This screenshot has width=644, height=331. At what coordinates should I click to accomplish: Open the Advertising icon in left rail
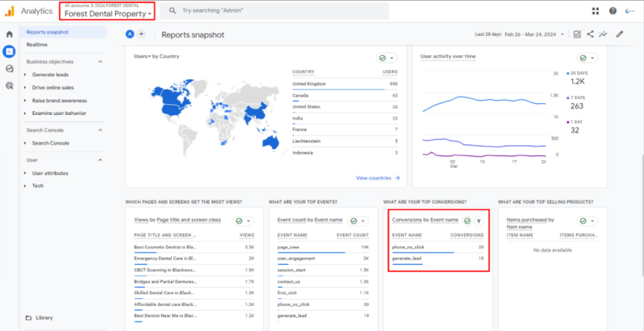9,85
